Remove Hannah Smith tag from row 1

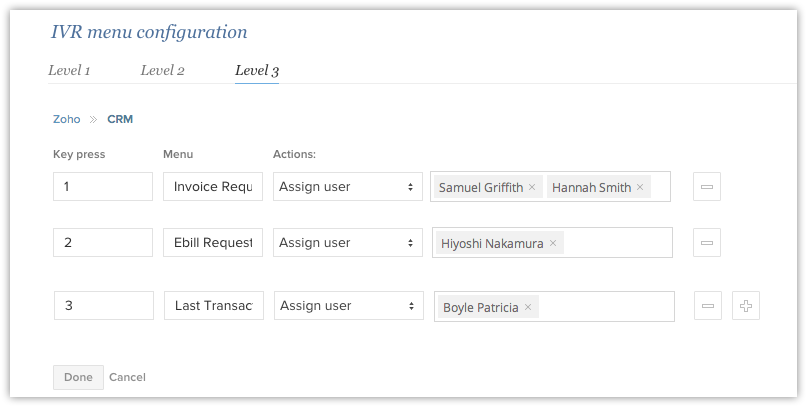coord(640,187)
